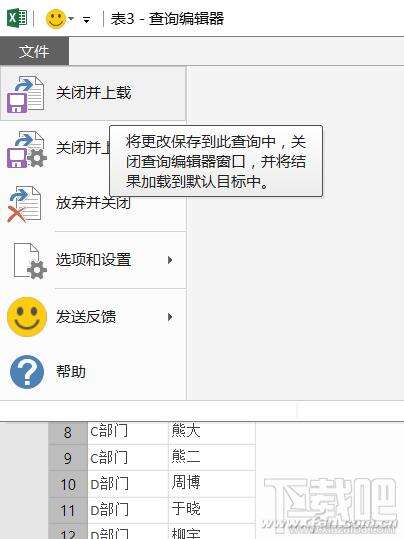
Task: Open the dropdown arrow beside the smiley icon
Action: point(71,19)
